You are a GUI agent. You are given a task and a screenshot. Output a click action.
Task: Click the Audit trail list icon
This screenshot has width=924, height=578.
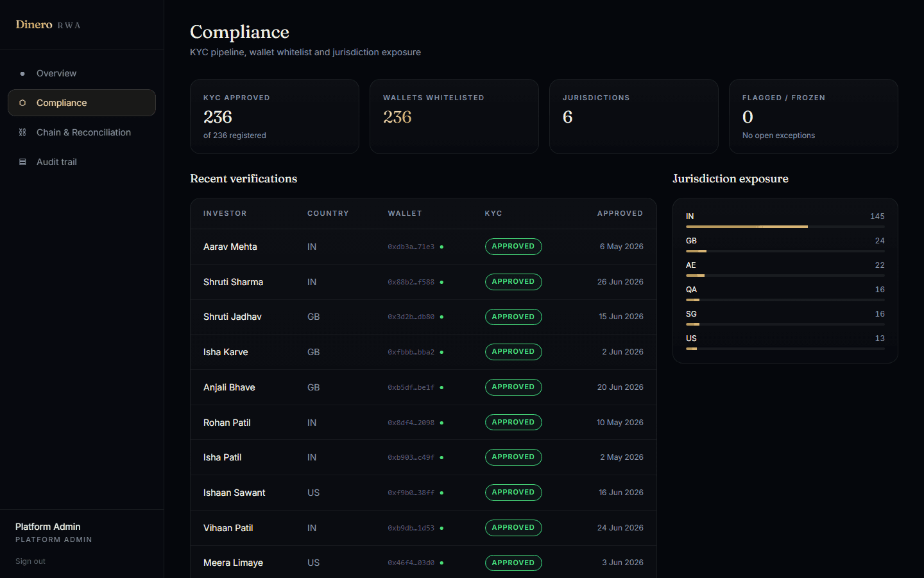pyautogui.click(x=22, y=162)
